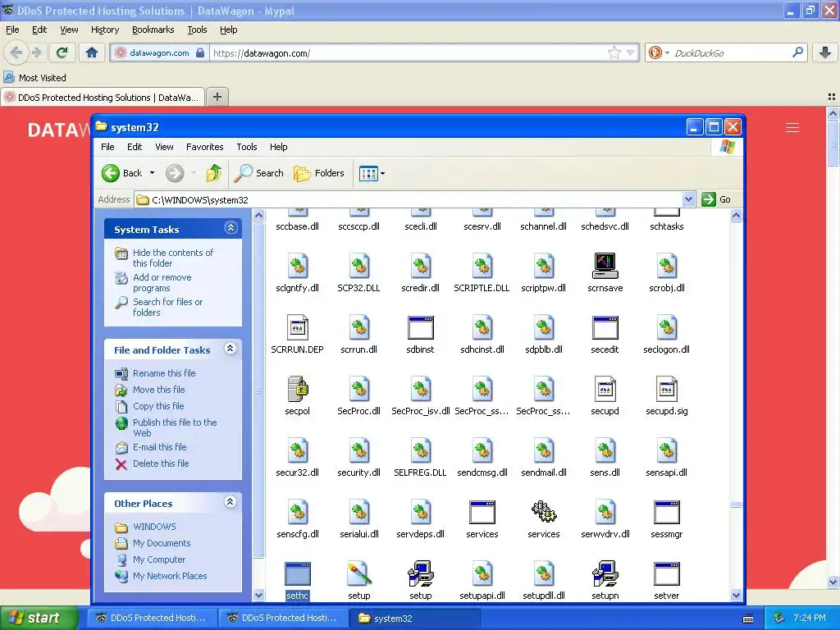Screen dimensions: 840x630
Task: Open WINDOWS folder in Other Places
Action: (154, 527)
